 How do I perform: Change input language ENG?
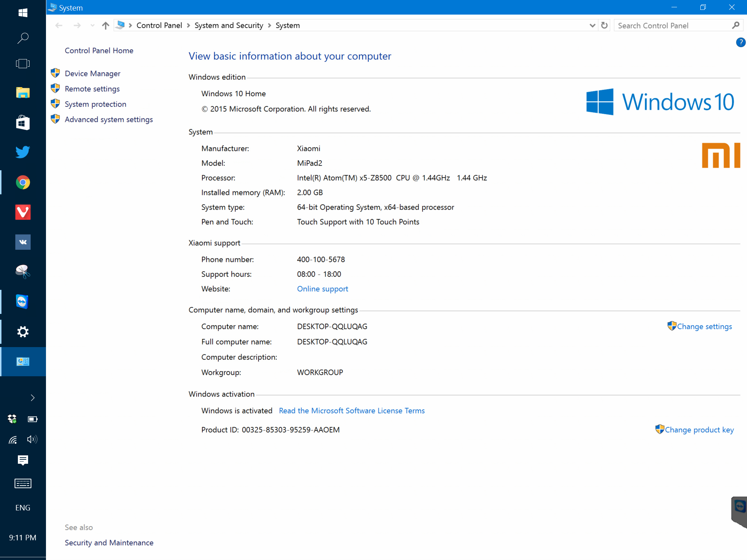click(23, 508)
